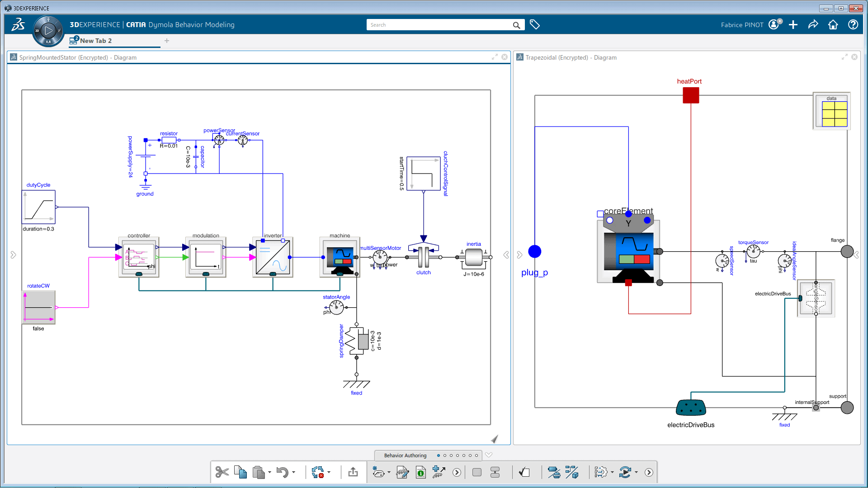Click the user profile icon for Fabrice PINOT
868x488 pixels.
coord(775,24)
